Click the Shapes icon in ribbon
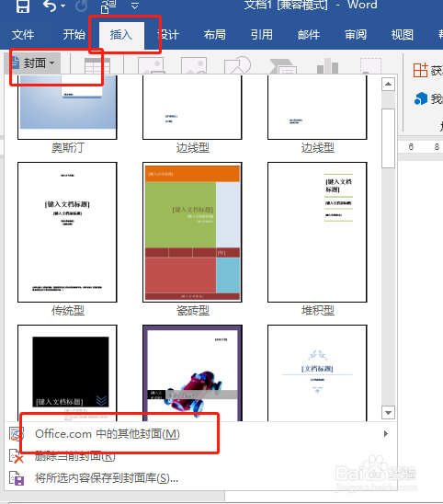This screenshot has height=504, width=443. [x=237, y=65]
